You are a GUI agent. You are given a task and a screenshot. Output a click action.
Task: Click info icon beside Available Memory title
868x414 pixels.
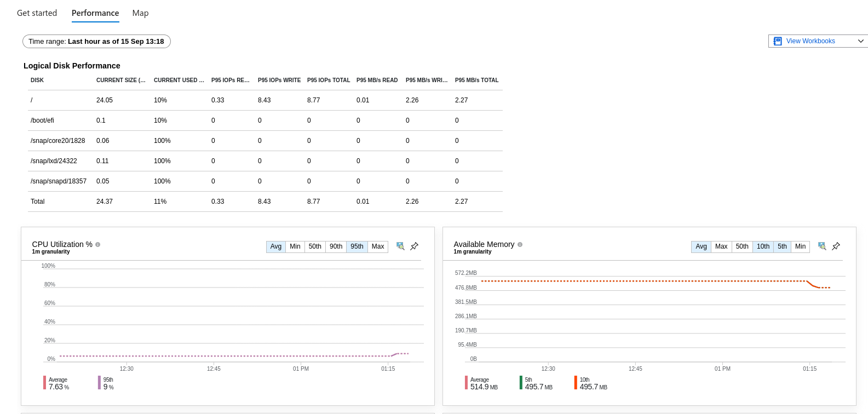point(520,245)
